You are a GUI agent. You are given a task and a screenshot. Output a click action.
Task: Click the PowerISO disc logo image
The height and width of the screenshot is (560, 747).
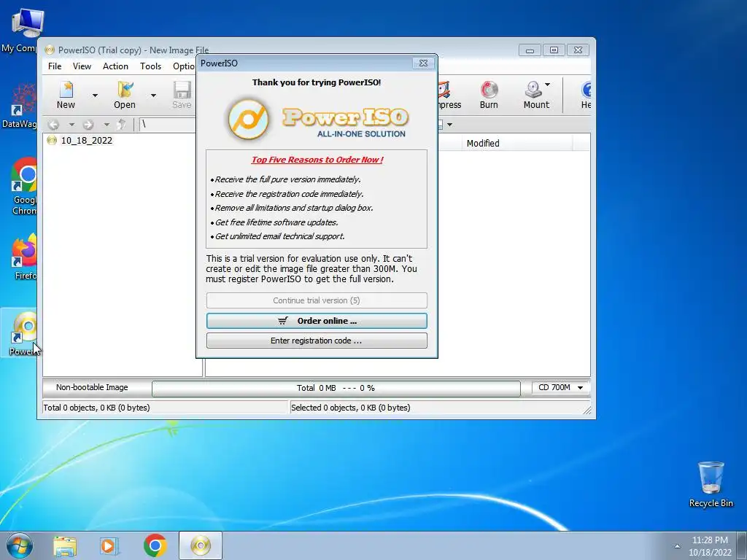tap(248, 120)
